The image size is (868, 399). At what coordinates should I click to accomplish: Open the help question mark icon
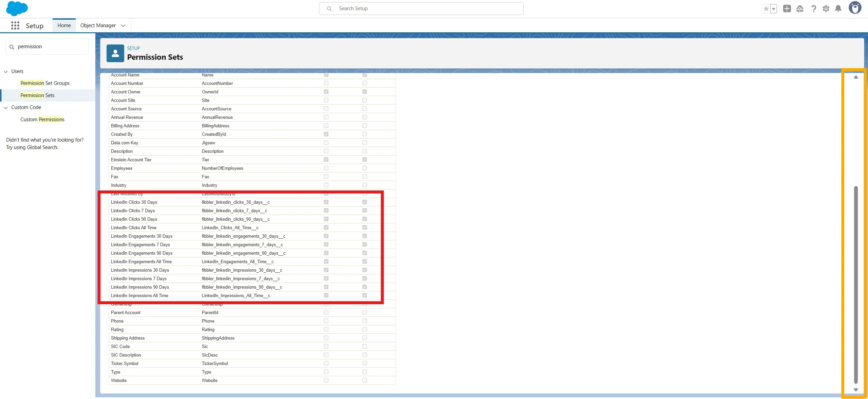point(813,9)
